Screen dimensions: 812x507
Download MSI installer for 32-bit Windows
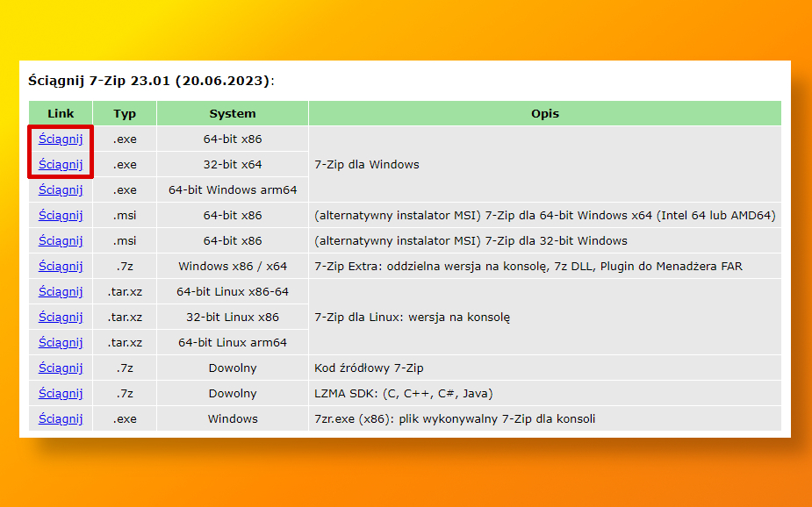(x=61, y=240)
